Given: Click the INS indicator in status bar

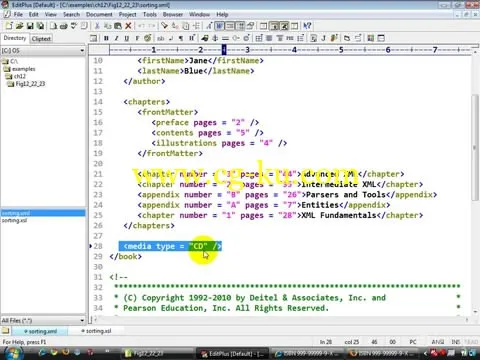Looking at the screenshot, I should tap(456, 342).
